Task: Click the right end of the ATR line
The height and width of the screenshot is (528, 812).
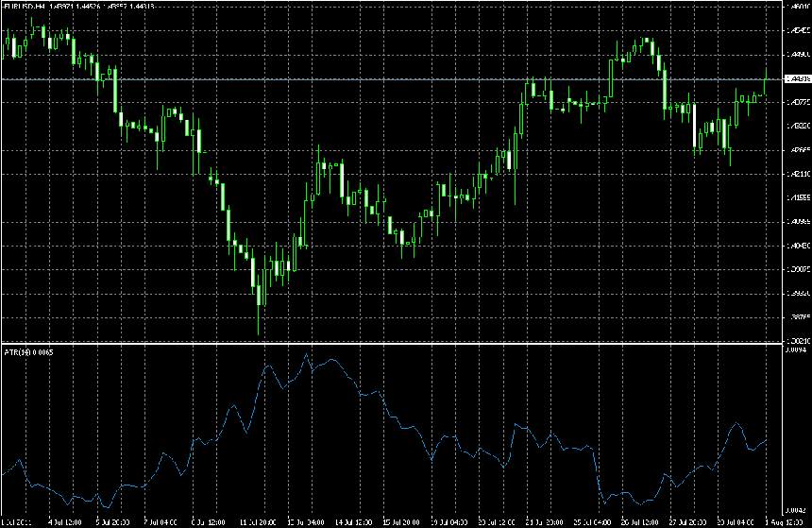Action: pos(767,439)
